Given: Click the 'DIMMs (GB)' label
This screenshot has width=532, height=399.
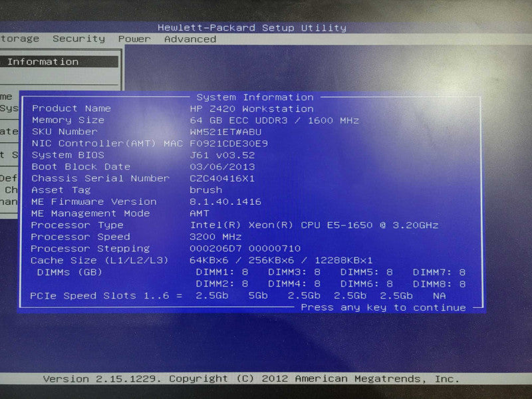Looking at the screenshot, I should tap(70, 273).
